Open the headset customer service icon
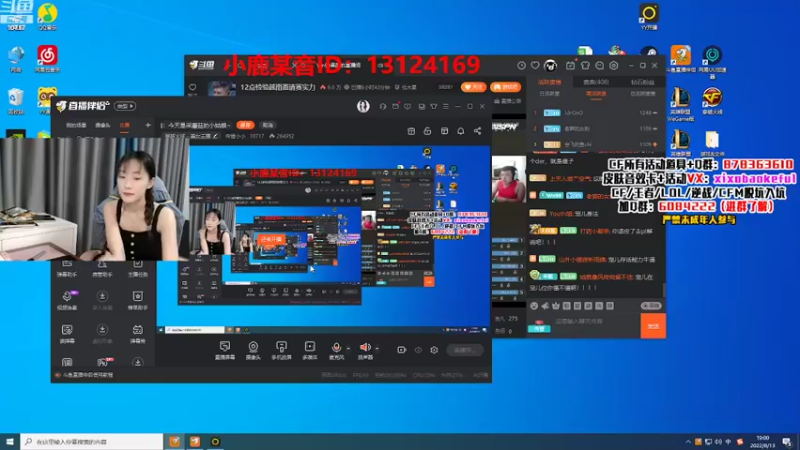The height and width of the screenshot is (450, 800). 383,106
